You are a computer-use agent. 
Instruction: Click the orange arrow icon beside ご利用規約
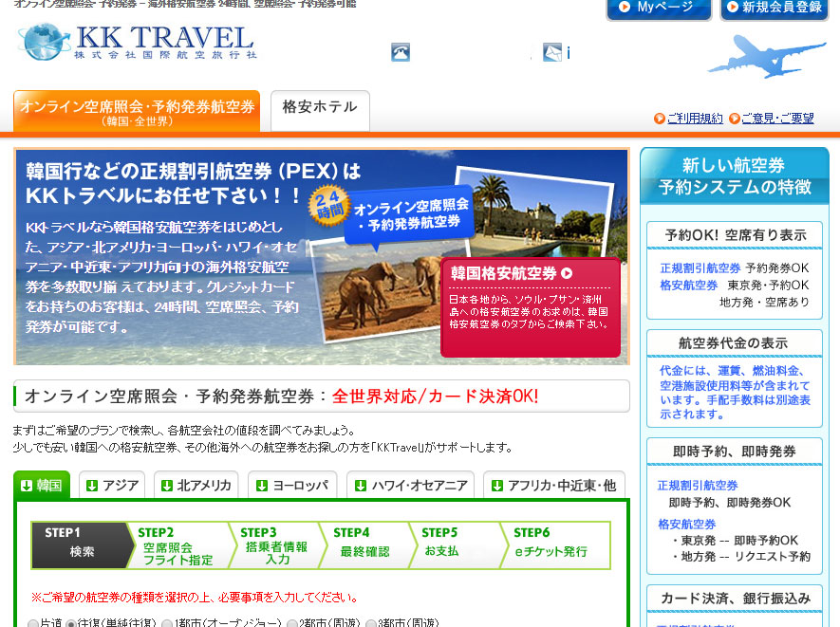pos(660,119)
